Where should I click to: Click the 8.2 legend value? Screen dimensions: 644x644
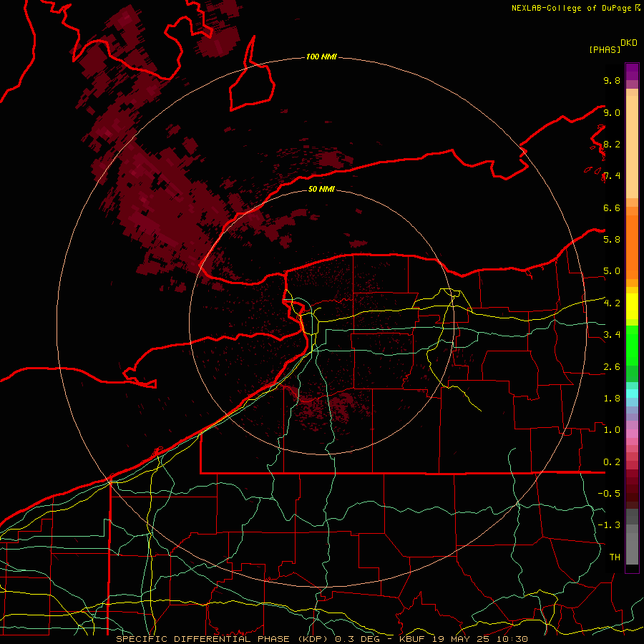[612, 144]
